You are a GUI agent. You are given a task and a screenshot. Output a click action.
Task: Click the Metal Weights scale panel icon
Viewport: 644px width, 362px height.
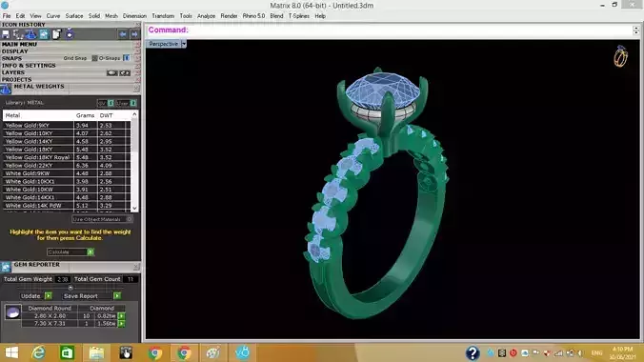[x=6, y=89]
